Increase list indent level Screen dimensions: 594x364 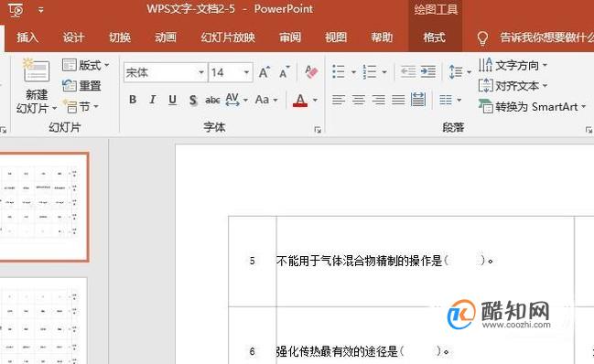click(428, 71)
